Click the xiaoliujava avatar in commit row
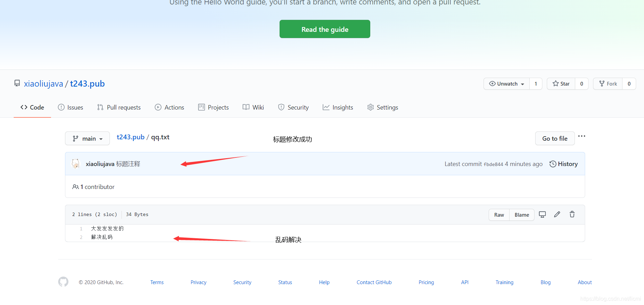644x305 pixels. [x=76, y=164]
